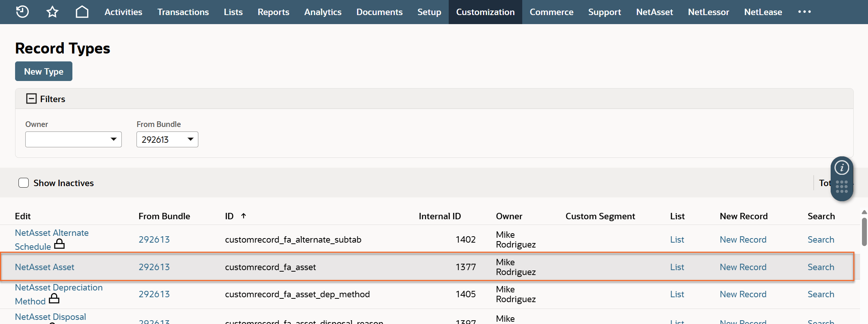Enable the Show Inactives checkbox
The width and height of the screenshot is (868, 324).
(x=24, y=183)
